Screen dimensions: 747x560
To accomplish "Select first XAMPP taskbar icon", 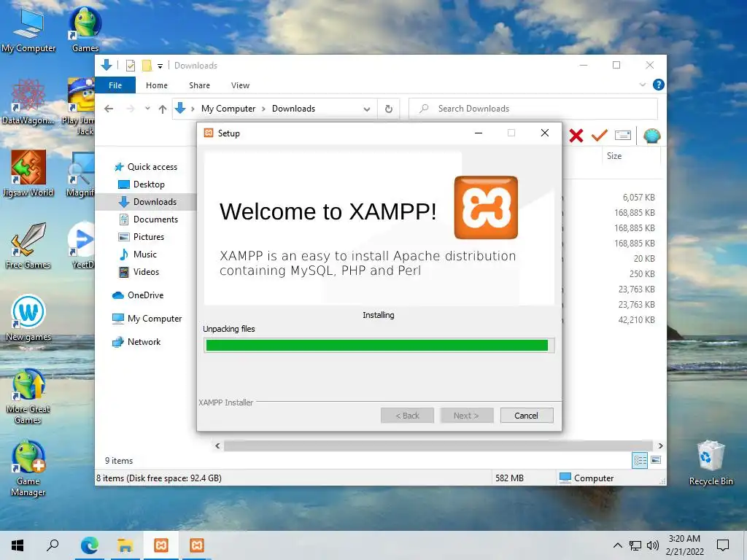I will (161, 545).
